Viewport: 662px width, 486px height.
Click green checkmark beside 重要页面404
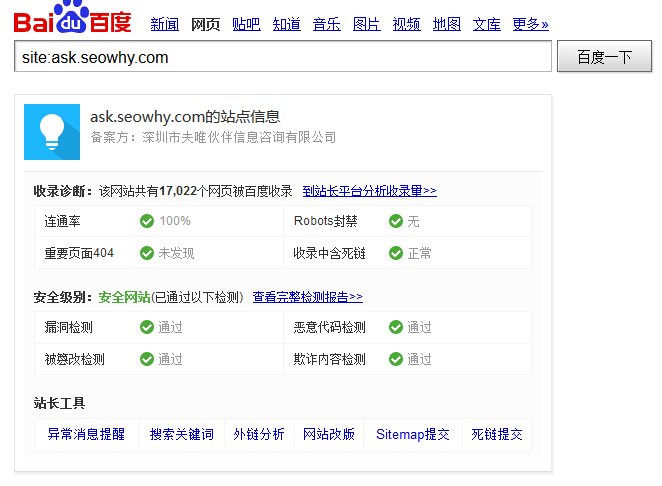(147, 253)
